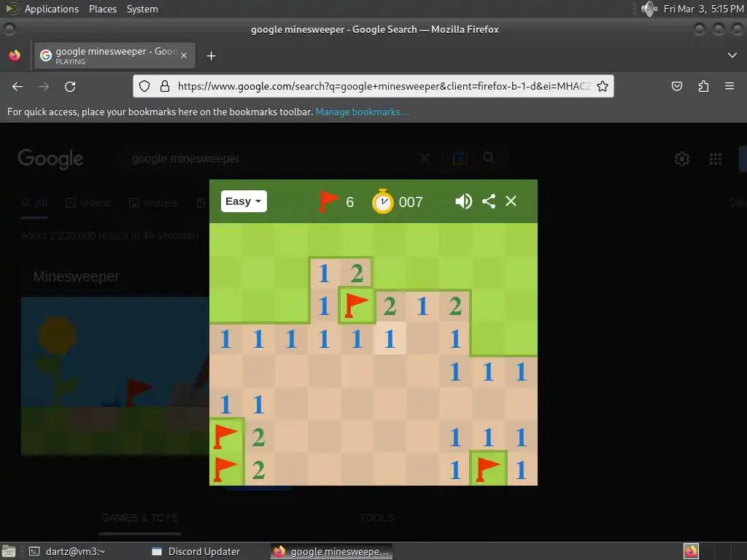Bookmark this page with the star icon
The image size is (747, 560).
[602, 86]
